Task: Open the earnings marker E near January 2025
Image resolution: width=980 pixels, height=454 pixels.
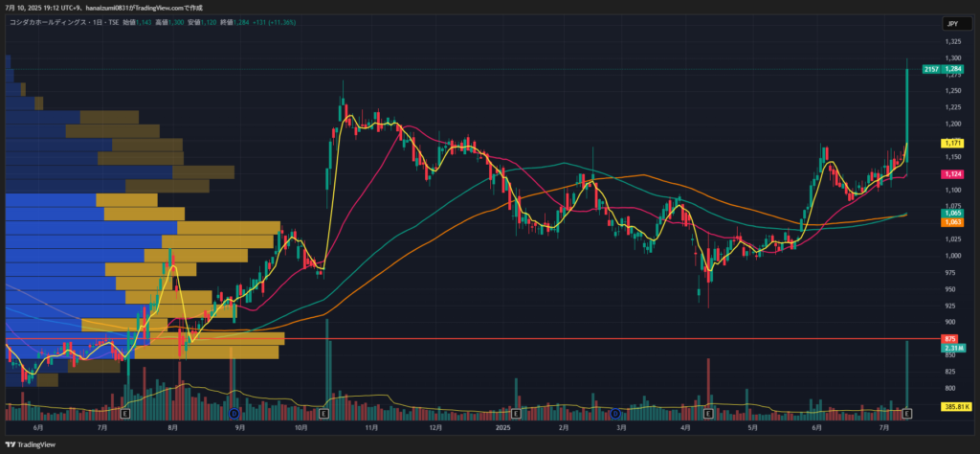Action: pyautogui.click(x=516, y=414)
